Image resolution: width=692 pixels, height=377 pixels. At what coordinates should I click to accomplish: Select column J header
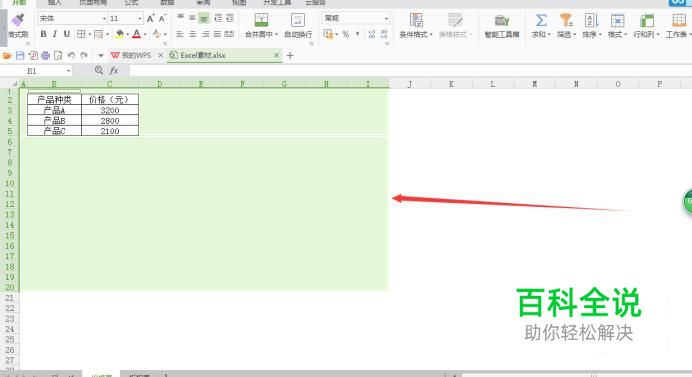click(x=410, y=84)
